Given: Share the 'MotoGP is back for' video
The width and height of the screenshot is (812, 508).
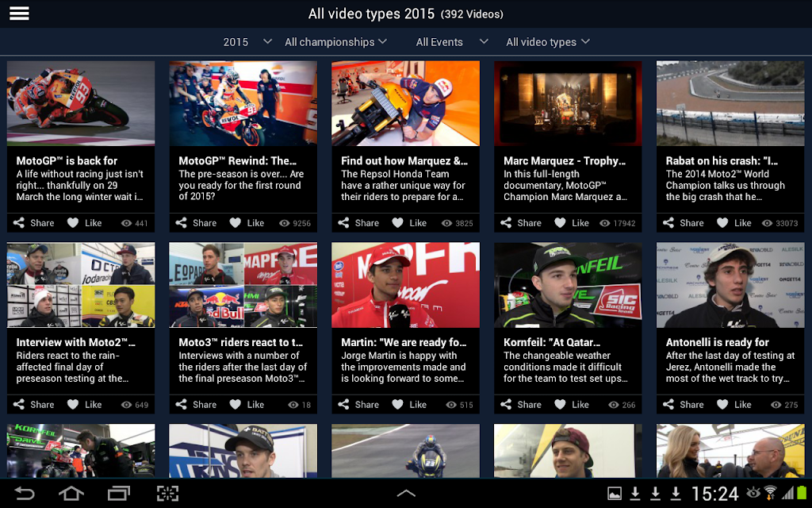Looking at the screenshot, I should tap(33, 223).
